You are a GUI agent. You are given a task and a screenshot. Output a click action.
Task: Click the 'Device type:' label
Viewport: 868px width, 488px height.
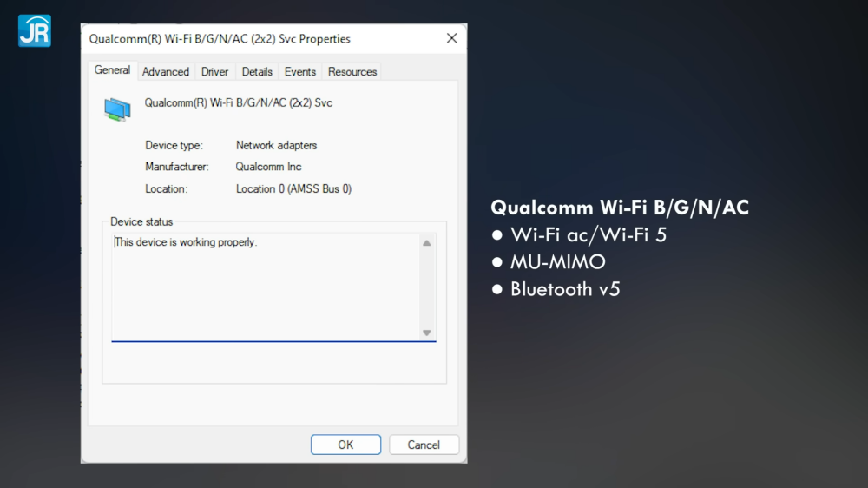tap(174, 146)
